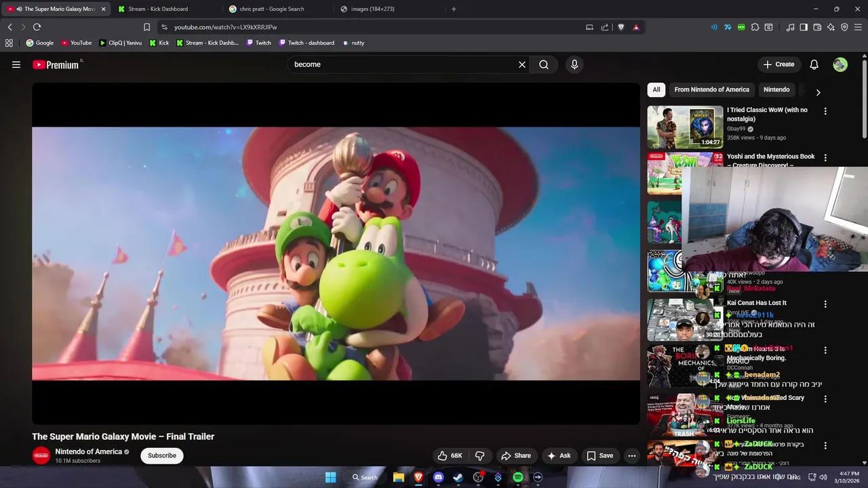Switch to chris pratt Google Search tab
Viewport: 868px width, 488px height.
pos(278,9)
